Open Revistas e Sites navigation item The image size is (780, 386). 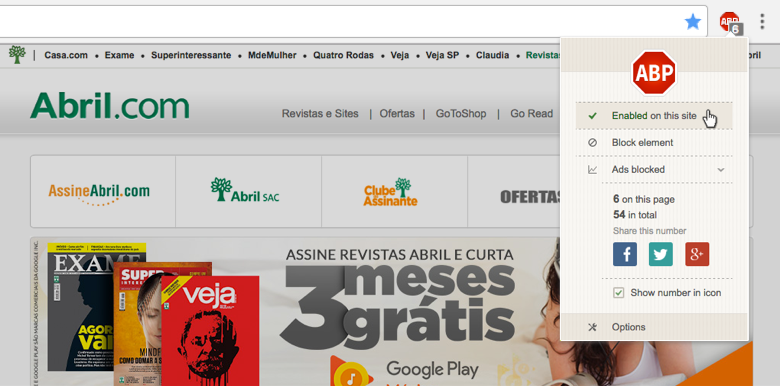coord(320,113)
